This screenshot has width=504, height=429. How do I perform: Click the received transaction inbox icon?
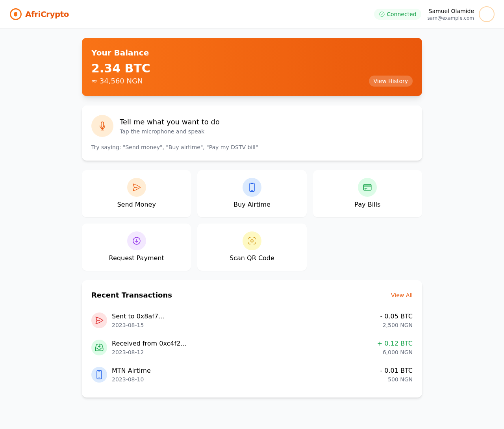pos(99,347)
